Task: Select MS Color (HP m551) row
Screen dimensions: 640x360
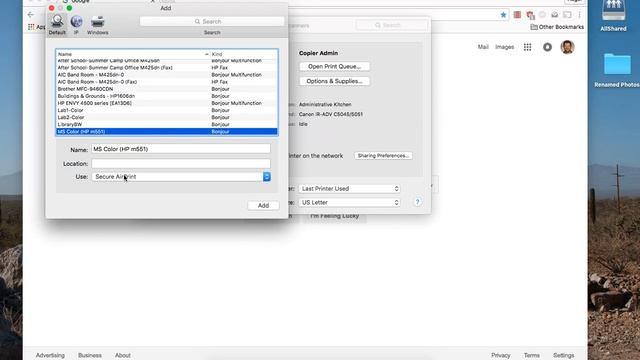Action: pos(167,131)
